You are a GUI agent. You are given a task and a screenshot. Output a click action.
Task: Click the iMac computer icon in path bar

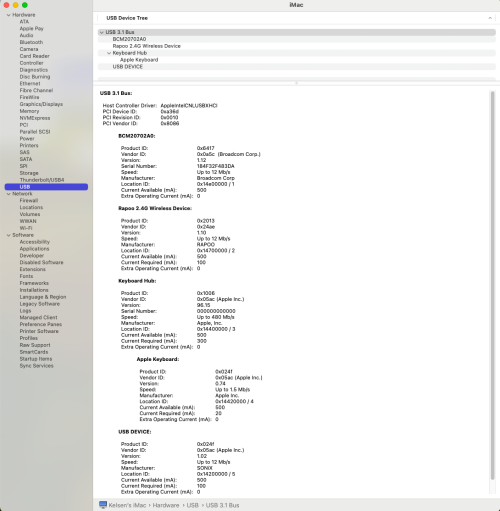(x=103, y=505)
